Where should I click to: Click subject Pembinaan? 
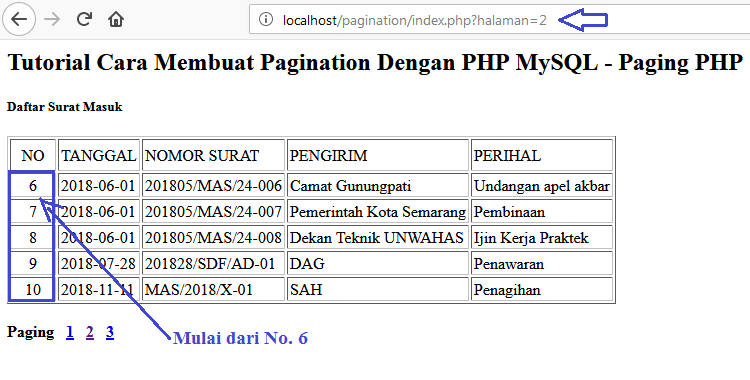click(x=542, y=212)
